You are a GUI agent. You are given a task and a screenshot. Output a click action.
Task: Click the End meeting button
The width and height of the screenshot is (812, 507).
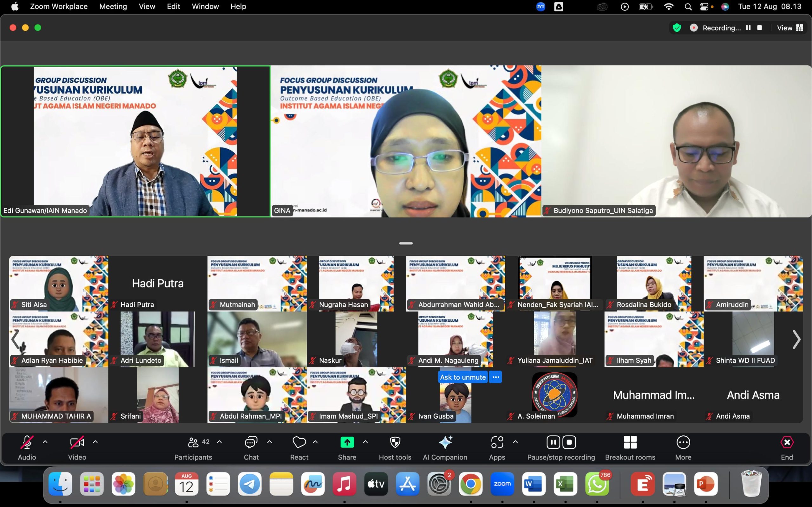[x=787, y=442]
